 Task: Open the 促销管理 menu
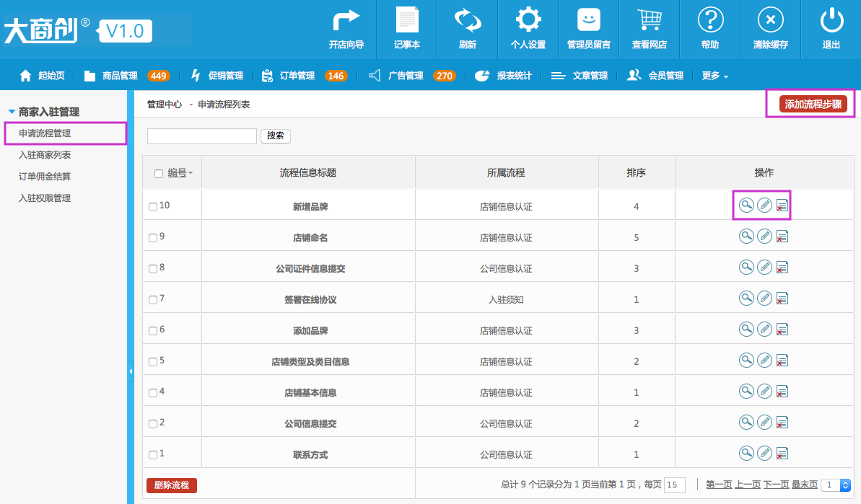tap(217, 76)
